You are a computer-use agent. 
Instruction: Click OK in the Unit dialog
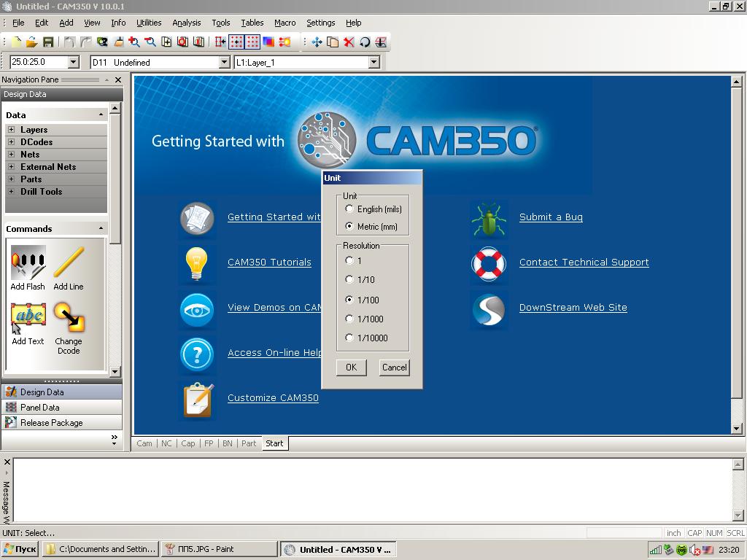click(351, 367)
